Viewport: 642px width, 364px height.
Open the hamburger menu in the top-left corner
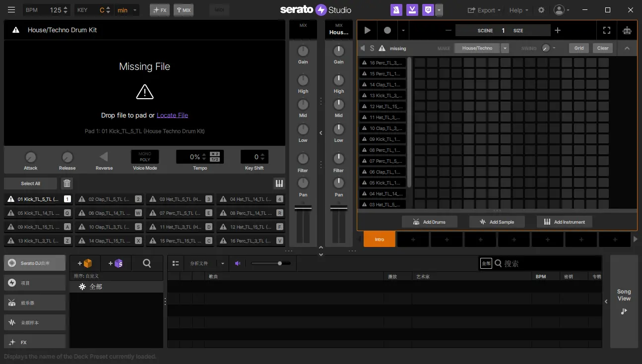(x=11, y=10)
